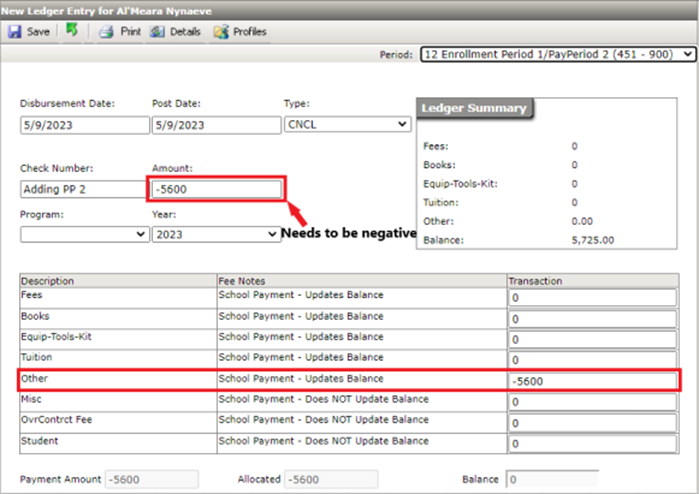
Task: Click the green refresh arrow icon
Action: pyautogui.click(x=72, y=31)
